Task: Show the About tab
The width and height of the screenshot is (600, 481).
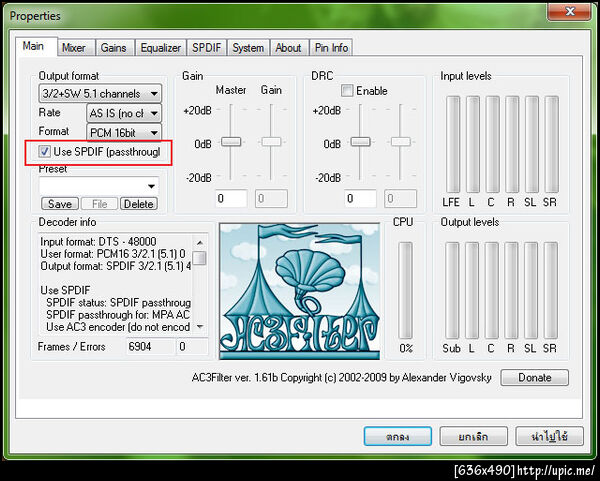Action: point(289,47)
